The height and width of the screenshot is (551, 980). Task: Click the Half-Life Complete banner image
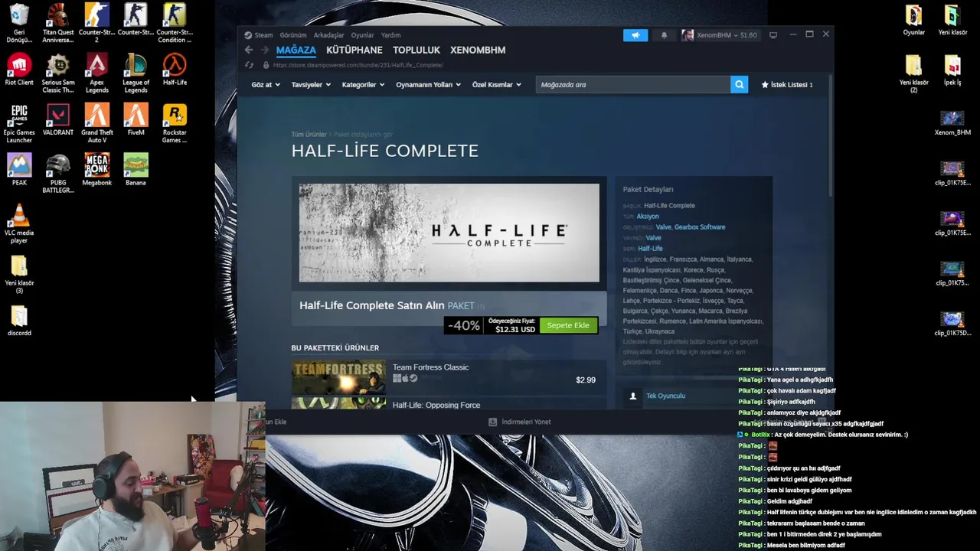tap(449, 233)
